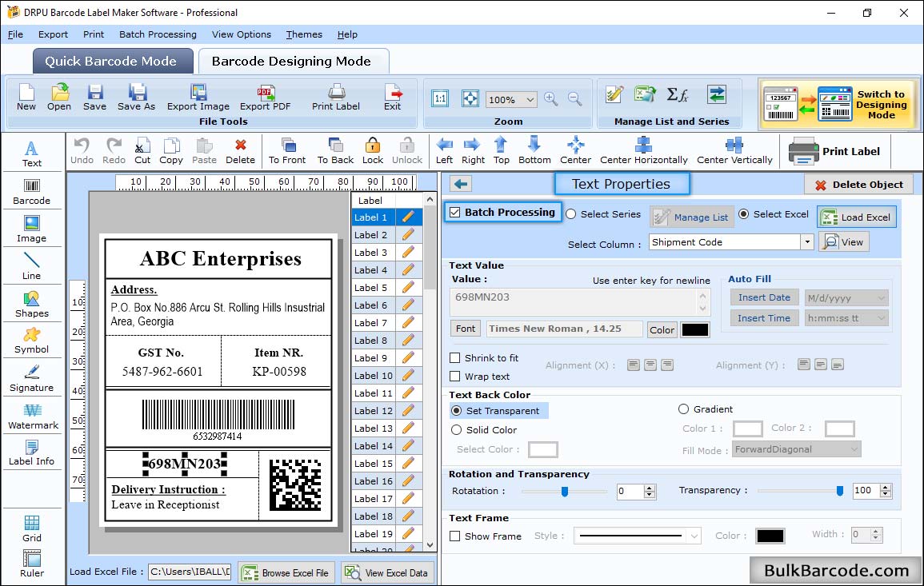Toggle the Grid display
The image size is (924, 586).
point(32,528)
